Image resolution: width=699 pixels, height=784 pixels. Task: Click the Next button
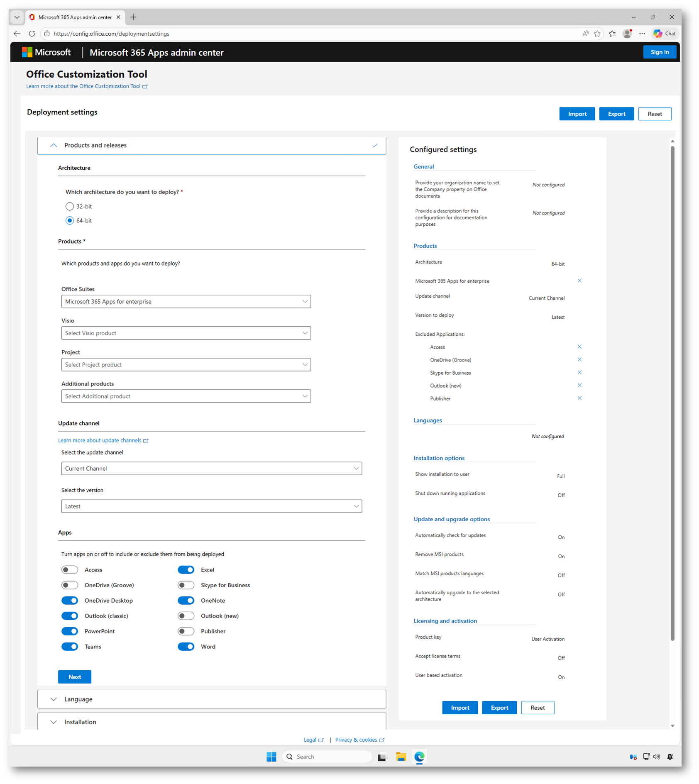pos(75,677)
